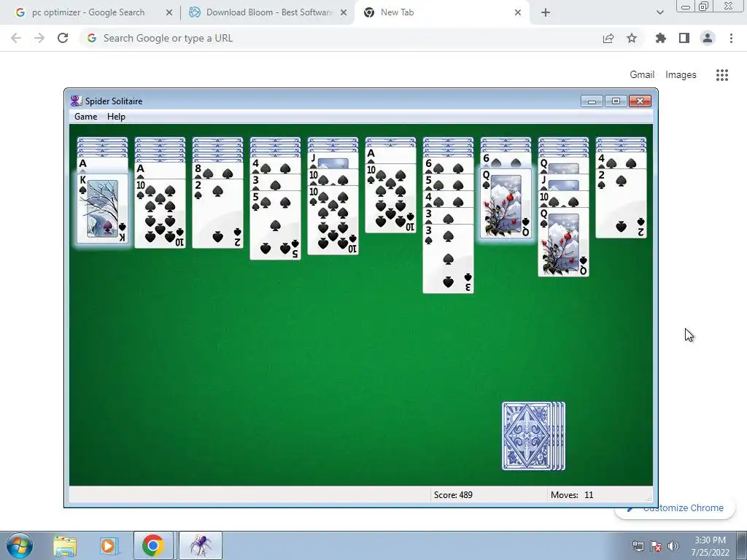Select the 5 of spades in fourth column

(275, 225)
